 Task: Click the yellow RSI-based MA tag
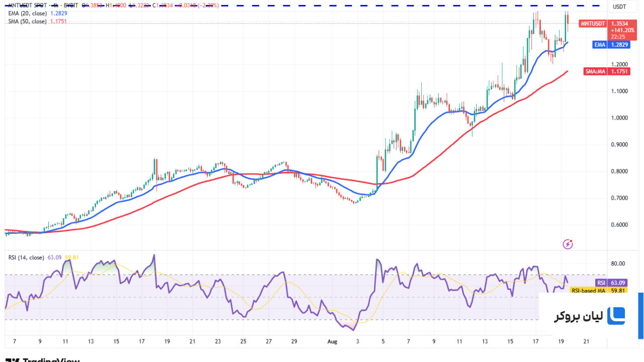(588, 291)
